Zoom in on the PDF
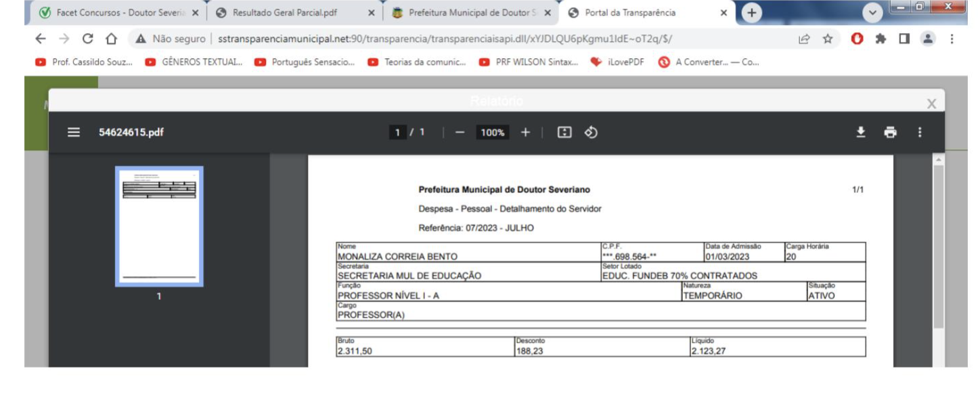This screenshot has height=394, width=980. 525,133
